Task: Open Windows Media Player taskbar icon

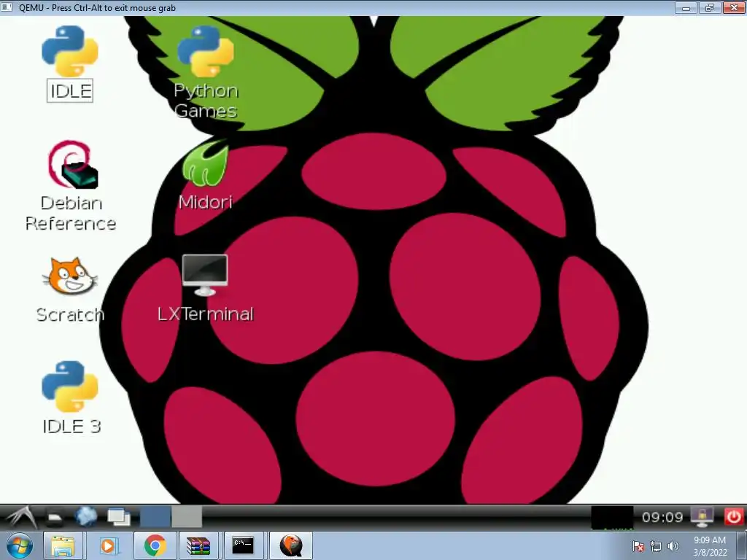Action: point(109,545)
